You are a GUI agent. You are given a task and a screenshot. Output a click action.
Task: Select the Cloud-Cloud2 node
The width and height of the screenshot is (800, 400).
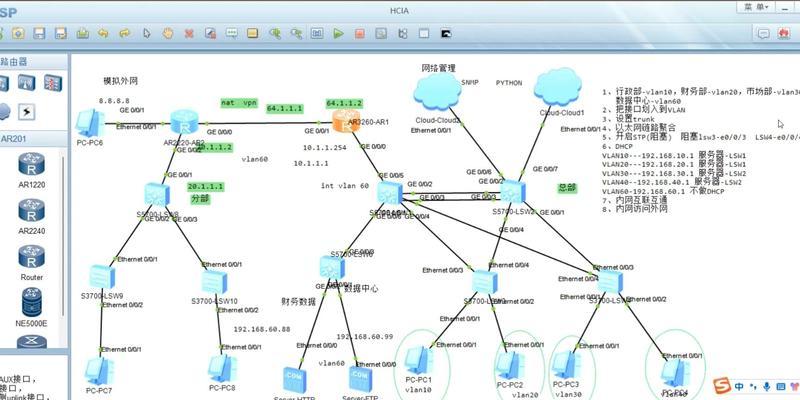tap(437, 92)
